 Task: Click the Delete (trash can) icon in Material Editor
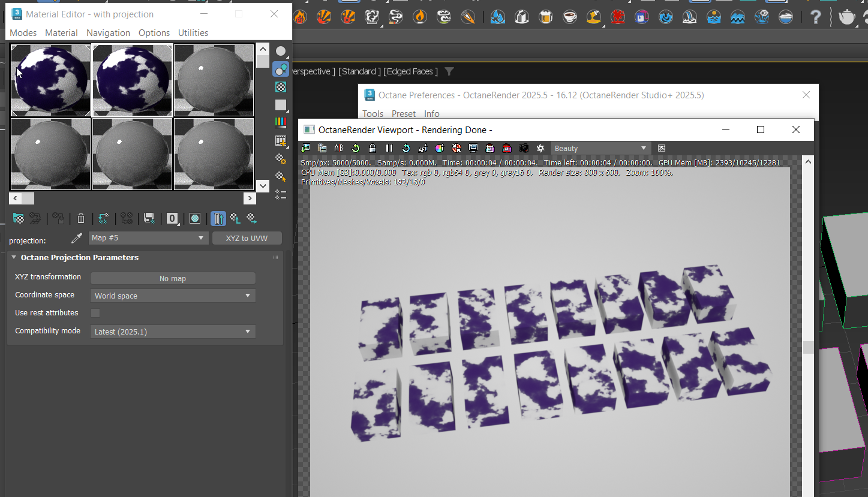[81, 219]
